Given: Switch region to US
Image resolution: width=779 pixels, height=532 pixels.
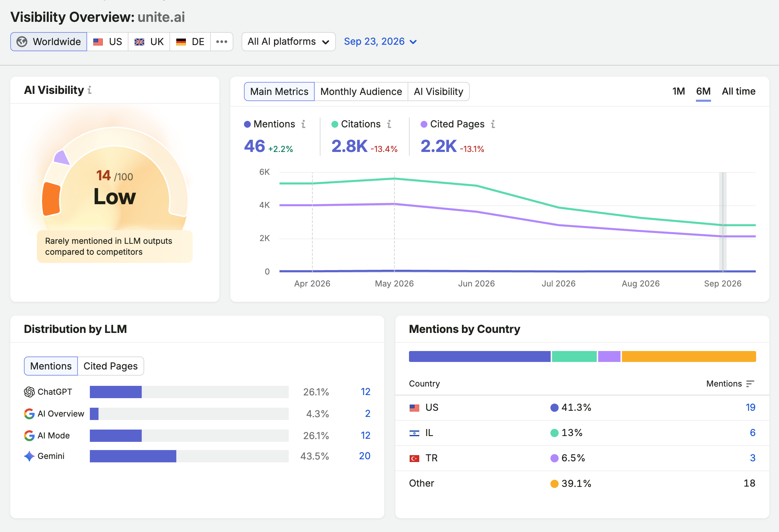Looking at the screenshot, I should 108,42.
